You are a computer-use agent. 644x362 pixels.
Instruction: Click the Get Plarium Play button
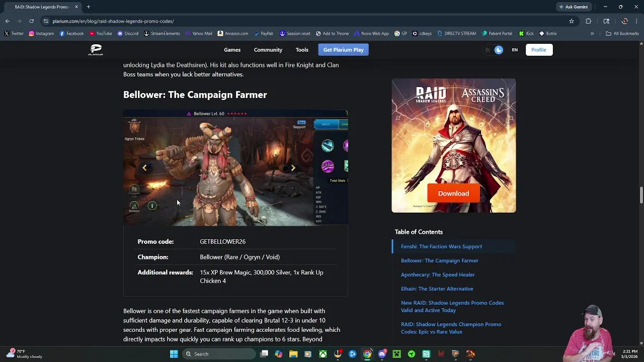click(x=343, y=50)
